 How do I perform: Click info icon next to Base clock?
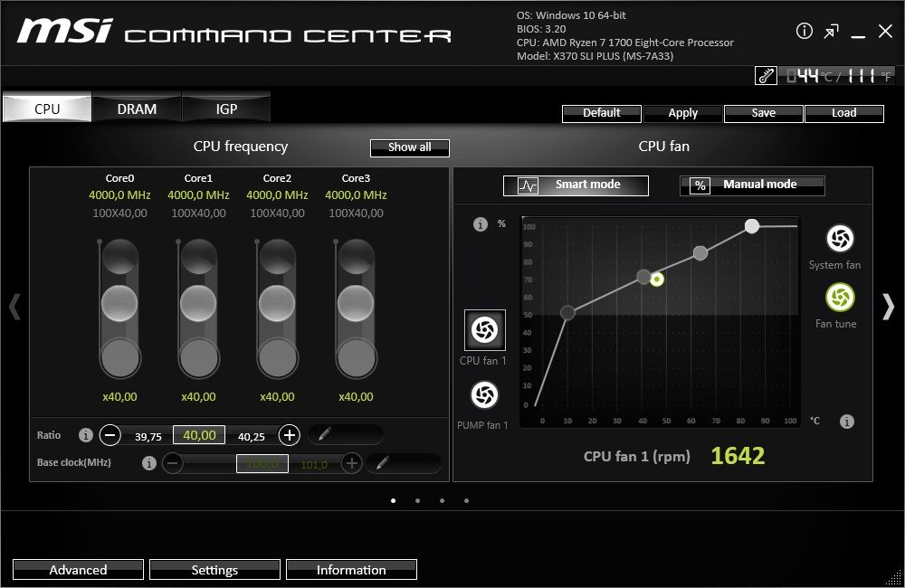click(x=149, y=463)
